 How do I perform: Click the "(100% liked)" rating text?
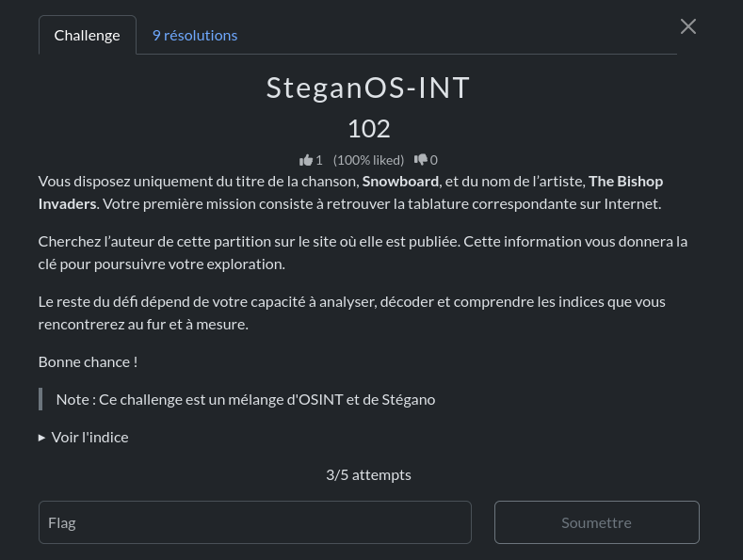(x=368, y=160)
